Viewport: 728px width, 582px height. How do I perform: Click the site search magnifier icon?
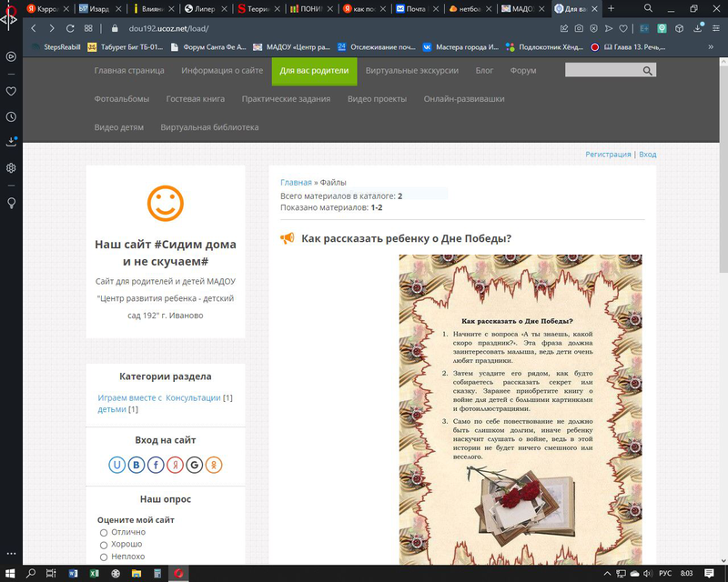(x=648, y=71)
